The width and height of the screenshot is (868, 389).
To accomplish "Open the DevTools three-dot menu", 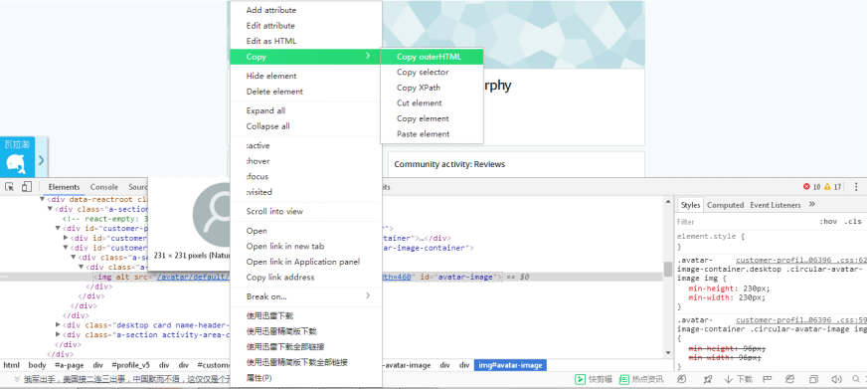I will (856, 187).
